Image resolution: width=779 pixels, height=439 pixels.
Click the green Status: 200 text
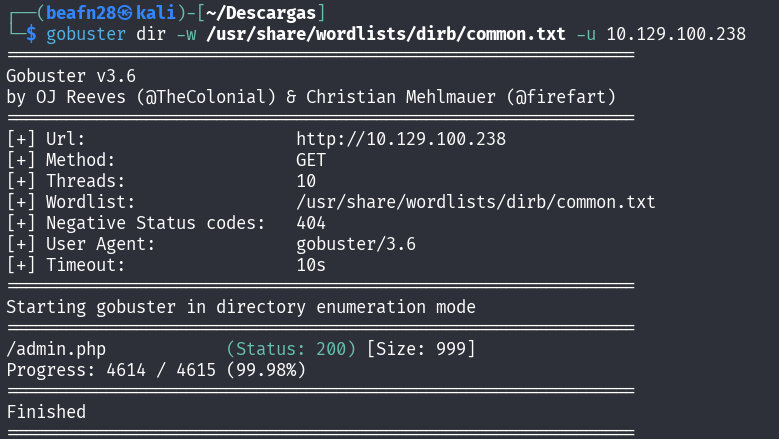coord(291,349)
